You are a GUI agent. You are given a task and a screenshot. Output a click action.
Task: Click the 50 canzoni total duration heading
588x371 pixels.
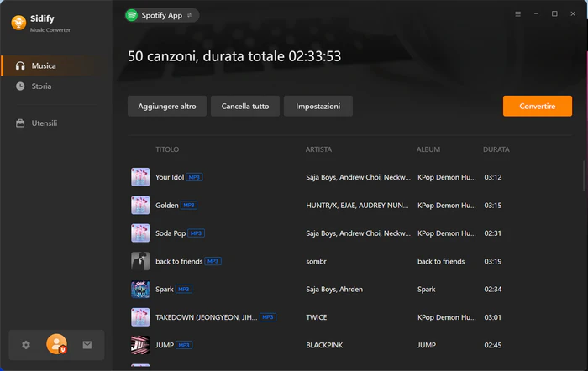point(234,56)
